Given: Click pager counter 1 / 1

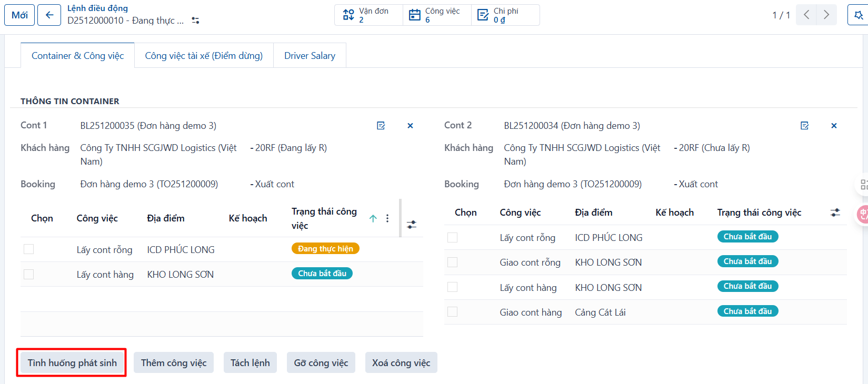Looking at the screenshot, I should coord(781,15).
